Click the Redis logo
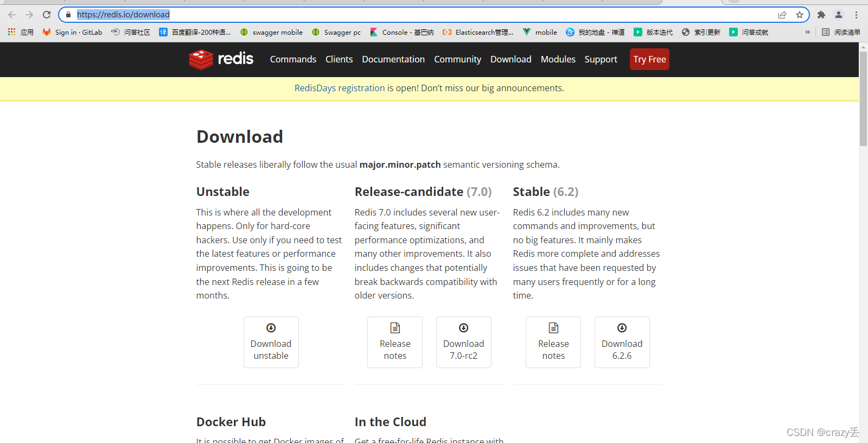 (x=221, y=59)
